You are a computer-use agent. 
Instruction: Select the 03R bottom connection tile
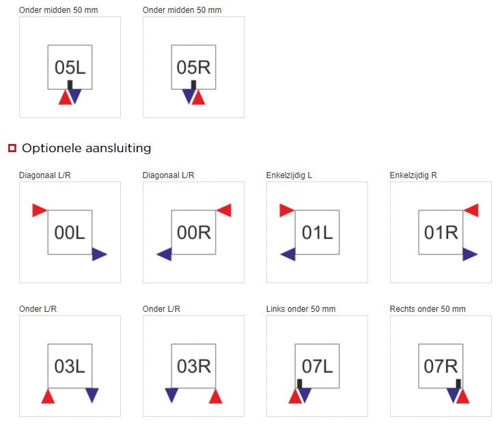click(193, 366)
